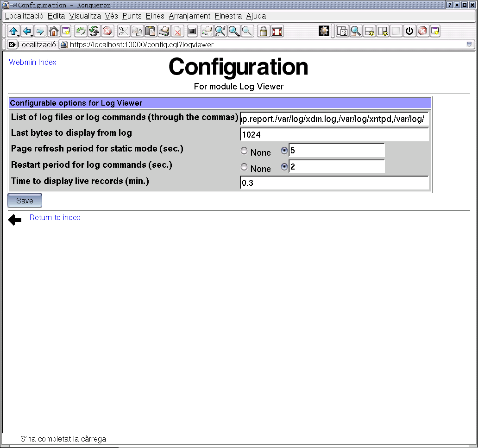Image resolution: width=478 pixels, height=448 pixels.
Task: Select None for Page refresh period
Action: click(244, 151)
